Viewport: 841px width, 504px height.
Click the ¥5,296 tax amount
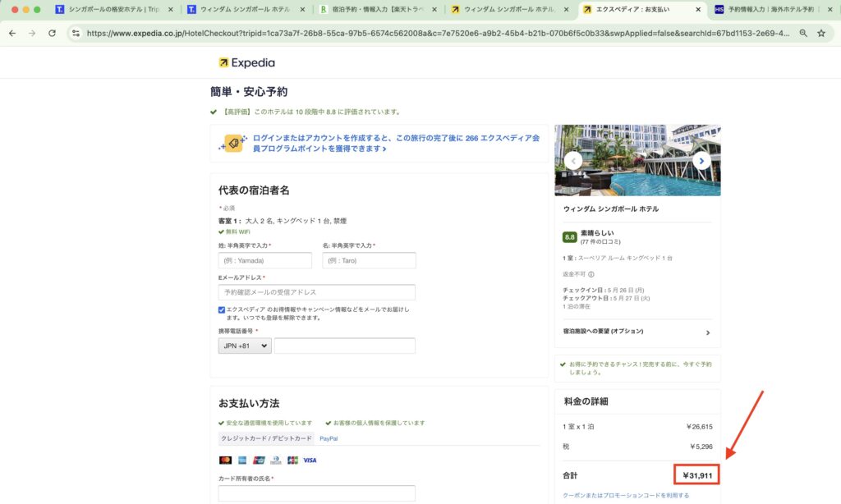click(701, 447)
